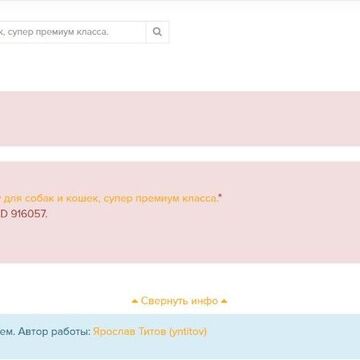Open author link 'Ярослав Титов (yntitov)'
Screen dimensions: 360x360
tap(150, 332)
